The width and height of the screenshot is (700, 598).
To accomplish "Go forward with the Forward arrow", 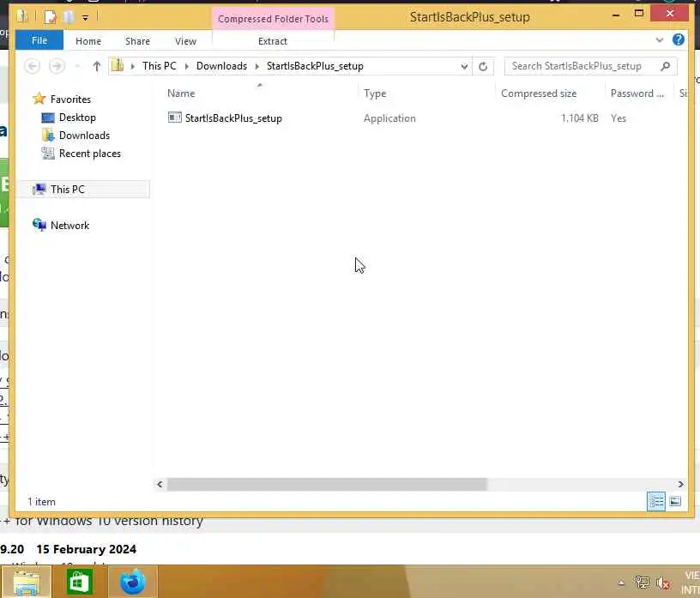I will pyautogui.click(x=57, y=66).
